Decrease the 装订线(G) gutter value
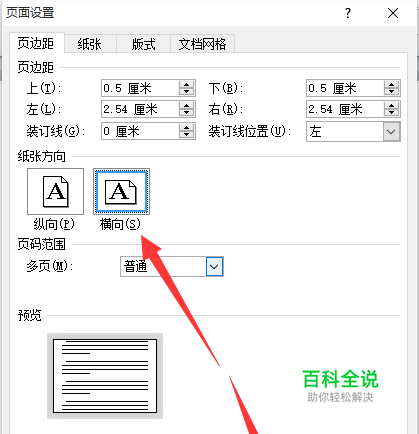Screen dimensions: 419x434 coord(186,135)
